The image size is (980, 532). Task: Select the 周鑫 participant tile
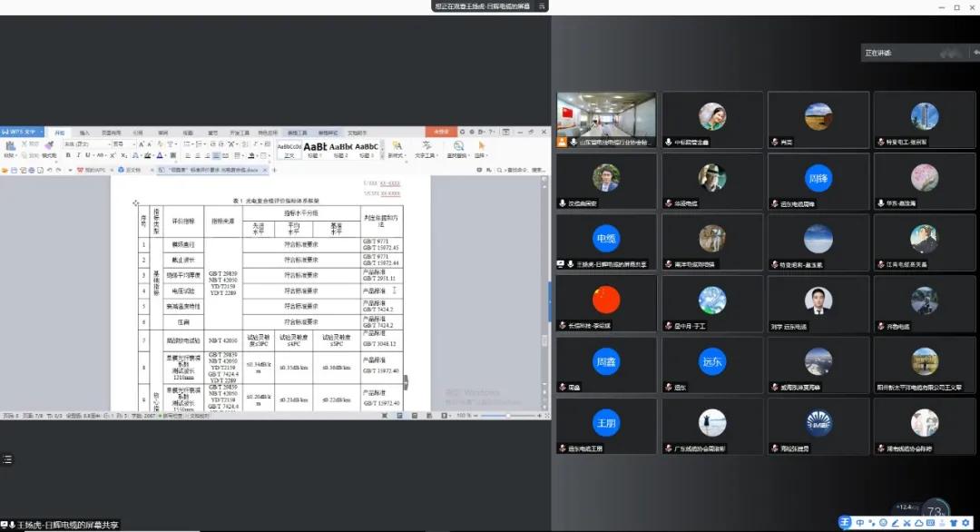pyautogui.click(x=606, y=365)
